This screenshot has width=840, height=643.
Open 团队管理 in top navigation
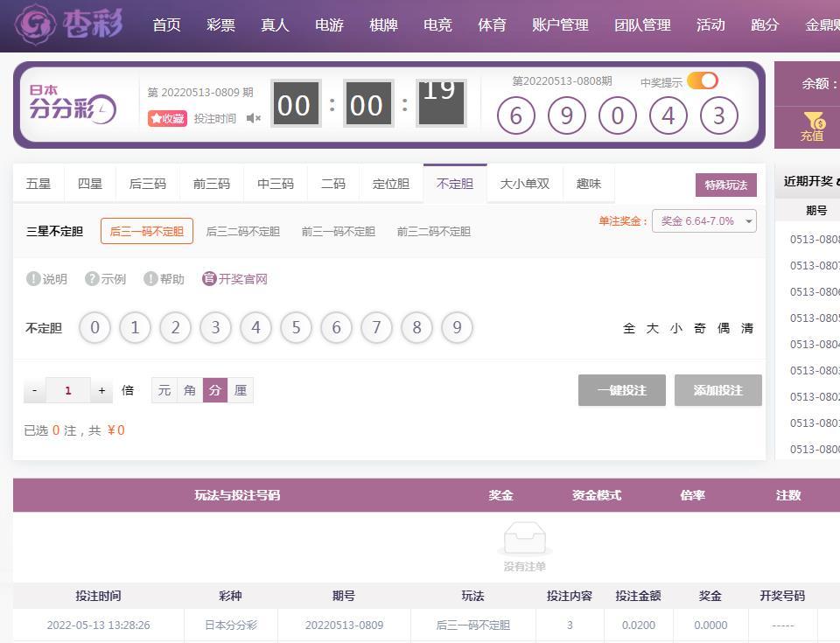tap(642, 24)
